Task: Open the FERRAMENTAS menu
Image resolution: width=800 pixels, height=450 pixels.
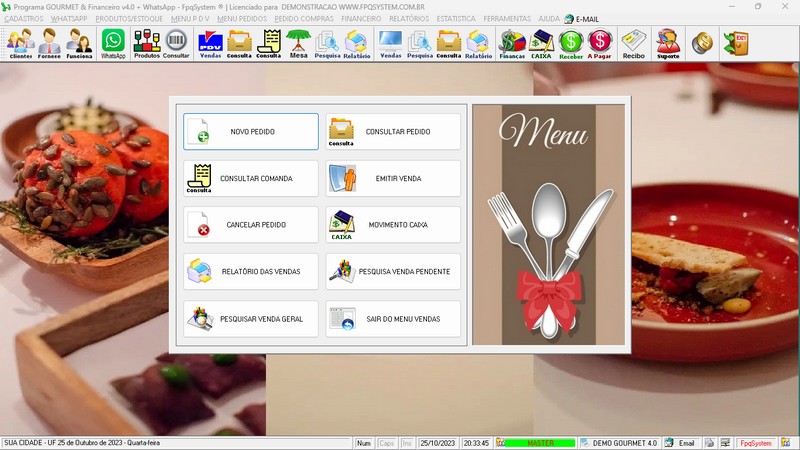Action: (507, 19)
